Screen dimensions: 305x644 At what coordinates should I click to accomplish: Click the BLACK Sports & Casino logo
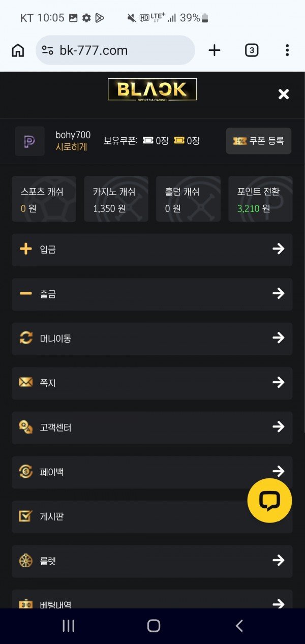[x=152, y=89]
